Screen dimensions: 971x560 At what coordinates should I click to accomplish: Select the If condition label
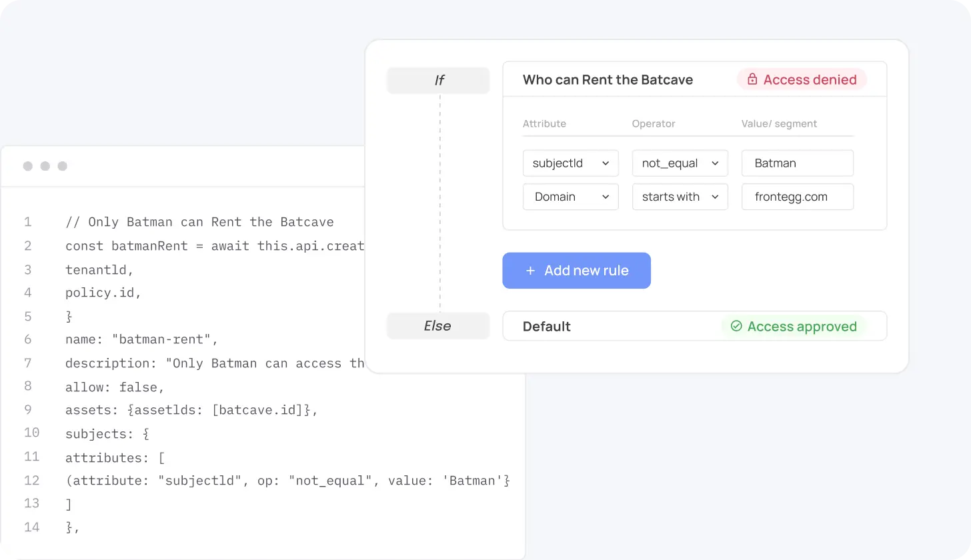[x=438, y=80]
